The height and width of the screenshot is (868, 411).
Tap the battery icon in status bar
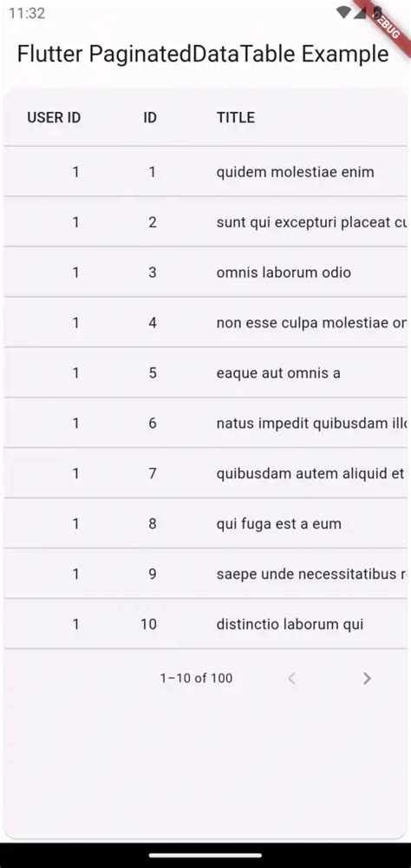(377, 13)
